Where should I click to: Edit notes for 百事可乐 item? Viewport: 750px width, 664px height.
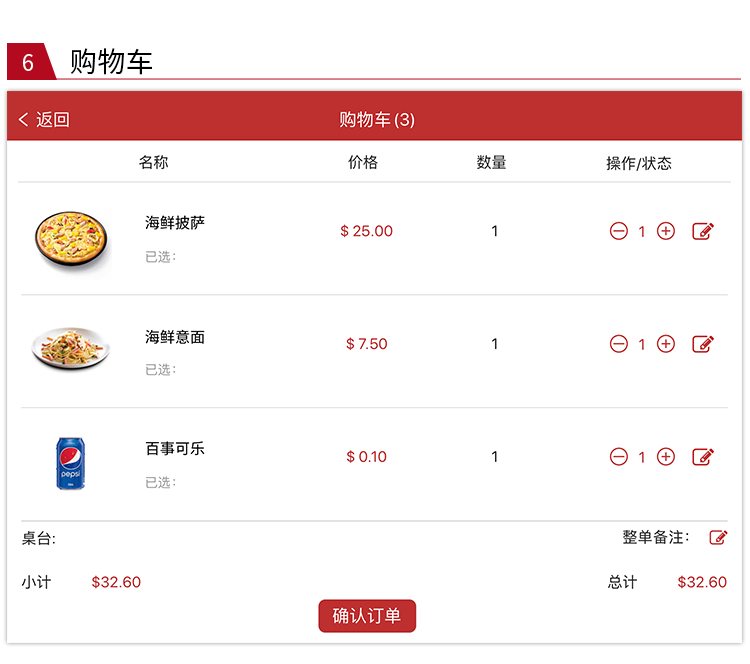click(x=703, y=456)
